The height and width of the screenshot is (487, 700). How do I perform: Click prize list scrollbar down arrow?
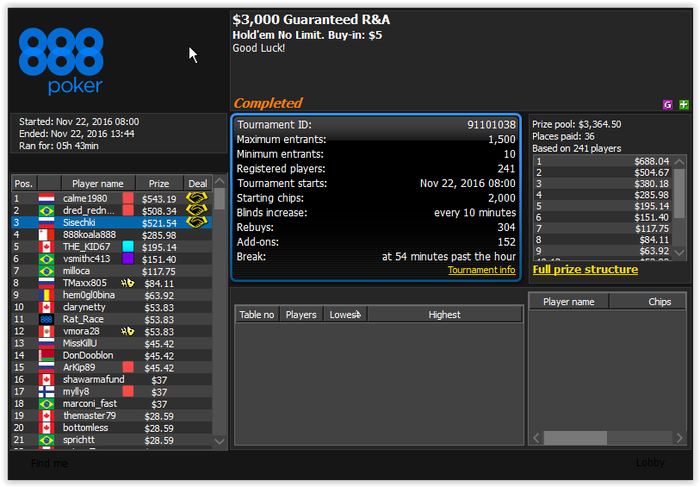[x=679, y=252]
